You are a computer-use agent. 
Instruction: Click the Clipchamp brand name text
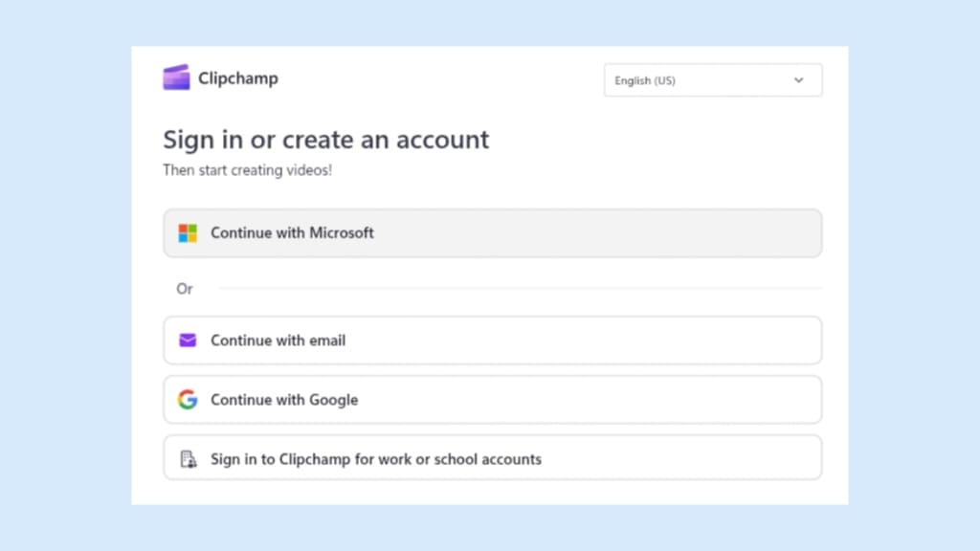pos(238,78)
